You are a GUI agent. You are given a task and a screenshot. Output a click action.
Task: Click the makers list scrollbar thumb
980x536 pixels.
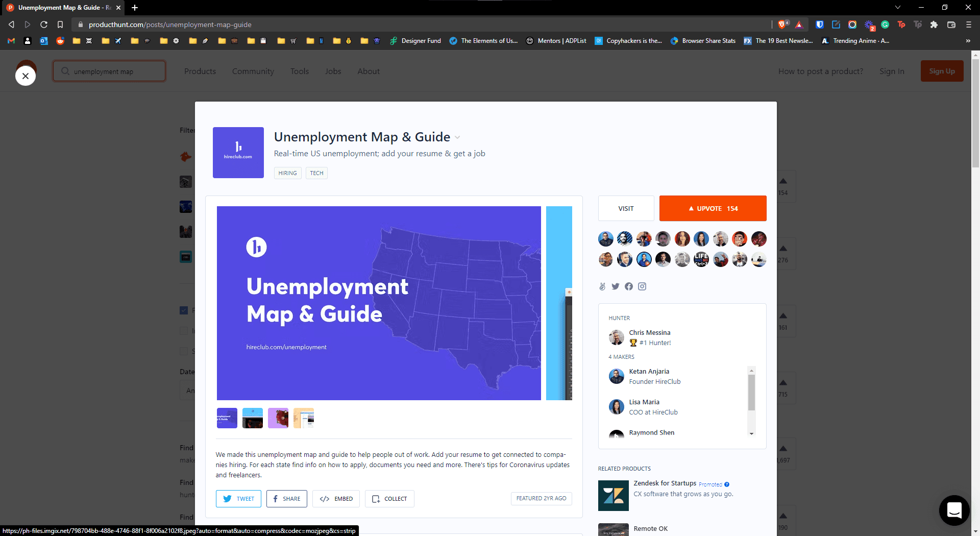pos(751,392)
